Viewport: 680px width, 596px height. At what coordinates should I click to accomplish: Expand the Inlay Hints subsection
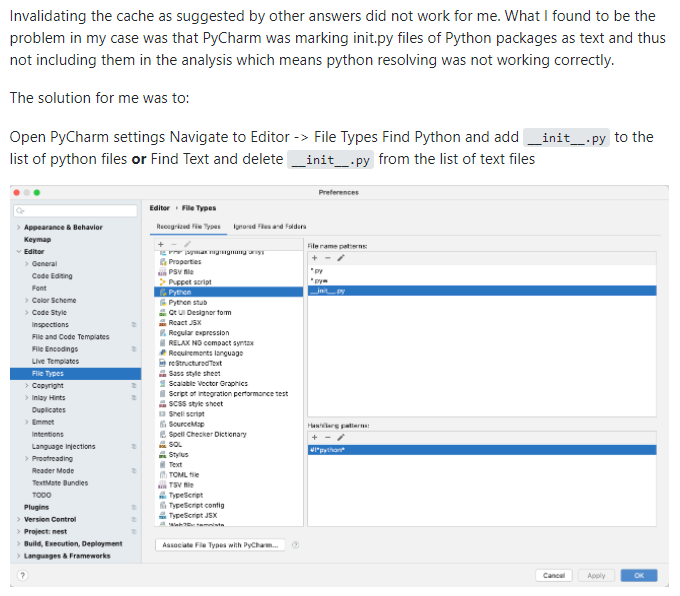tap(26, 398)
